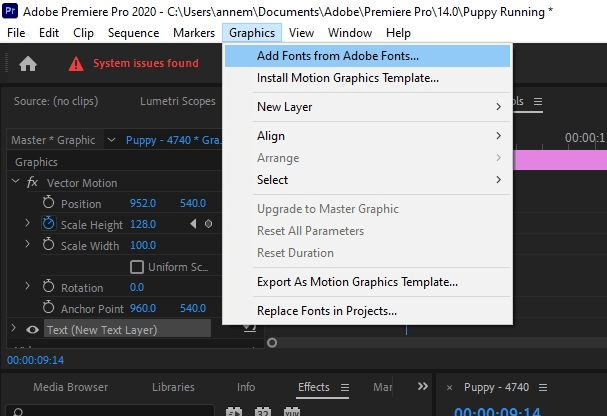
Task: Click the Effect Controls zoom scrollbar handle
Action: click(272, 343)
